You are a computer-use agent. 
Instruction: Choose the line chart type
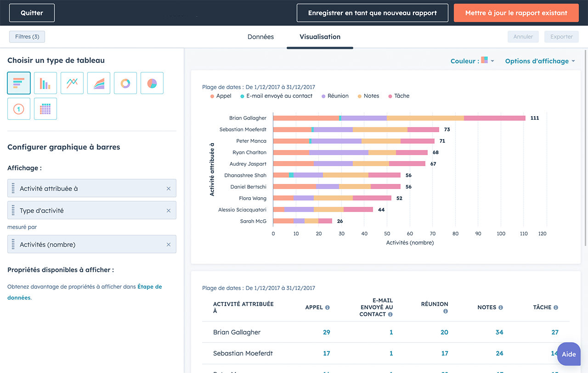tap(72, 83)
